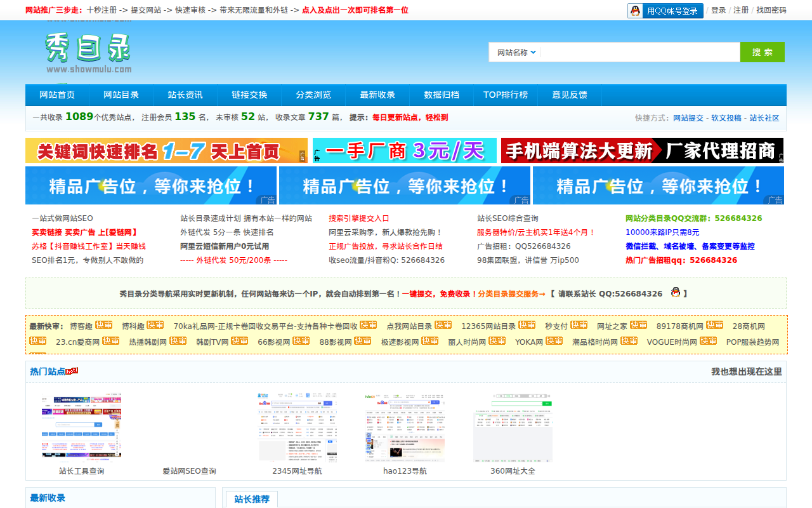The image size is (812, 508).
Task: Click the 快审 badge next to 12365网站目录
Action: (x=527, y=325)
